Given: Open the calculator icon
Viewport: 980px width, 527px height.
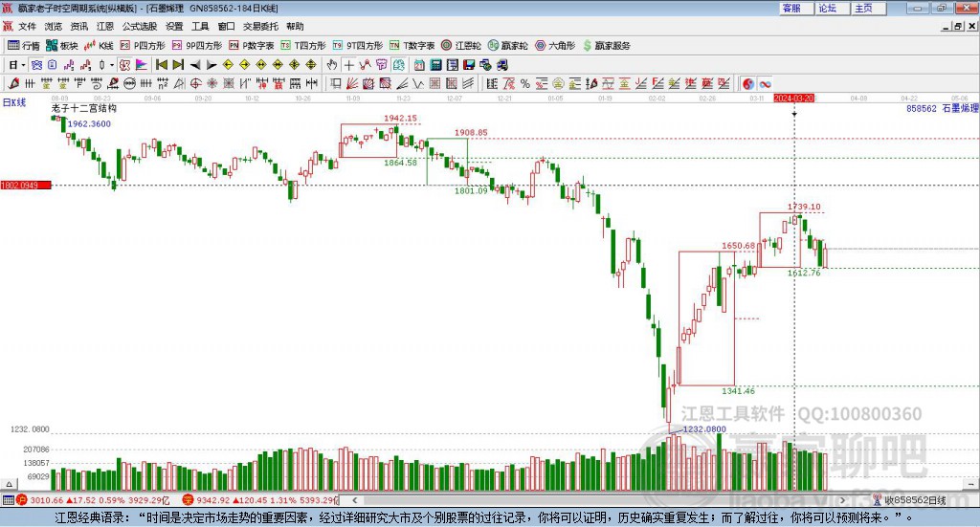Looking at the screenshot, I should click(x=436, y=65).
